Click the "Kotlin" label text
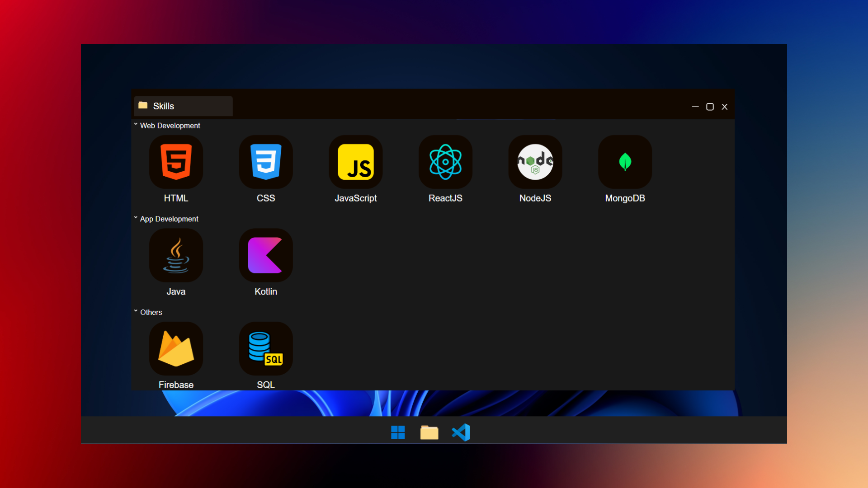 pos(266,292)
